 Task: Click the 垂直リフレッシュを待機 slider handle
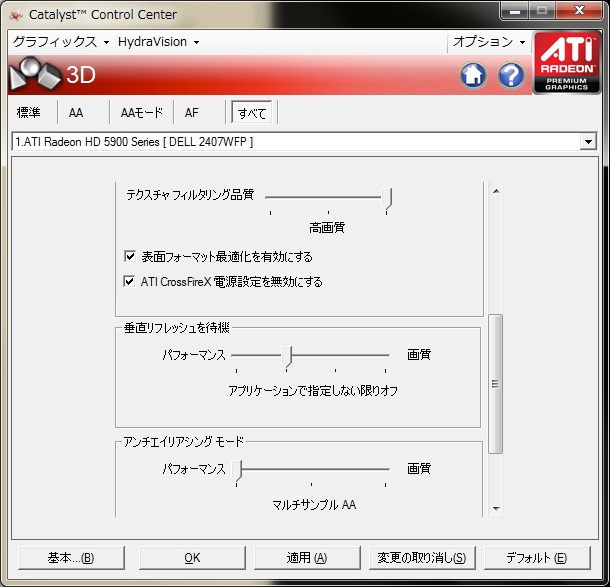tap(287, 357)
